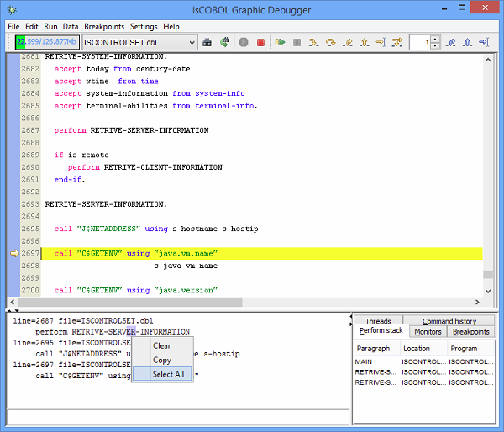Click the Step Into arrow icon
504x432 pixels.
coord(313,42)
